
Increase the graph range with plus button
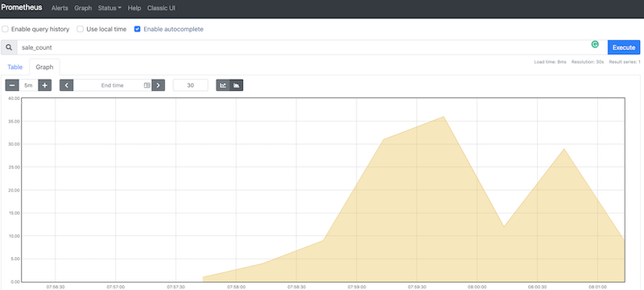[x=45, y=85]
